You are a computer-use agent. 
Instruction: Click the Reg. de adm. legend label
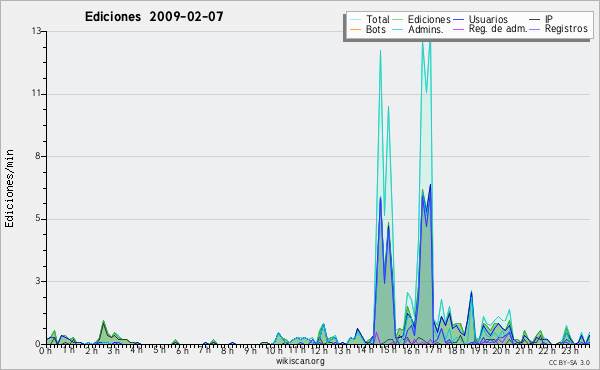(x=498, y=29)
